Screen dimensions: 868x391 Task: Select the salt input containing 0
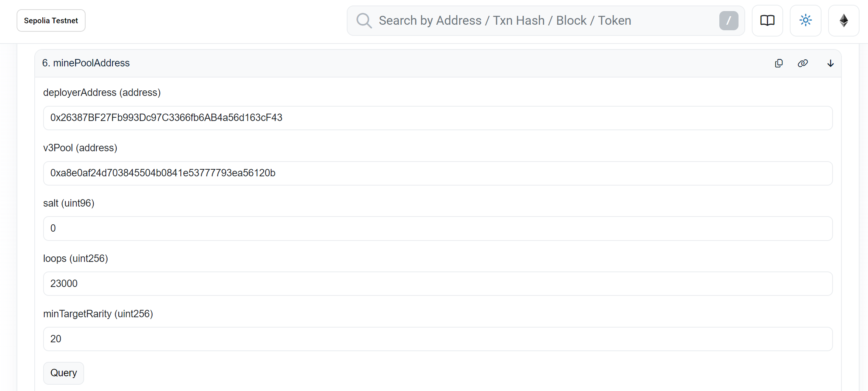pos(438,229)
